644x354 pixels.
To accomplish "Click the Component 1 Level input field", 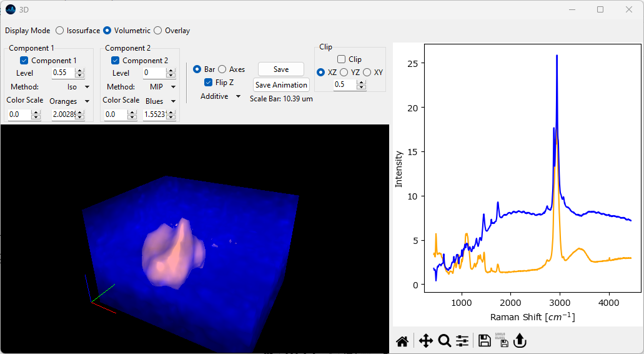I will tap(62, 73).
